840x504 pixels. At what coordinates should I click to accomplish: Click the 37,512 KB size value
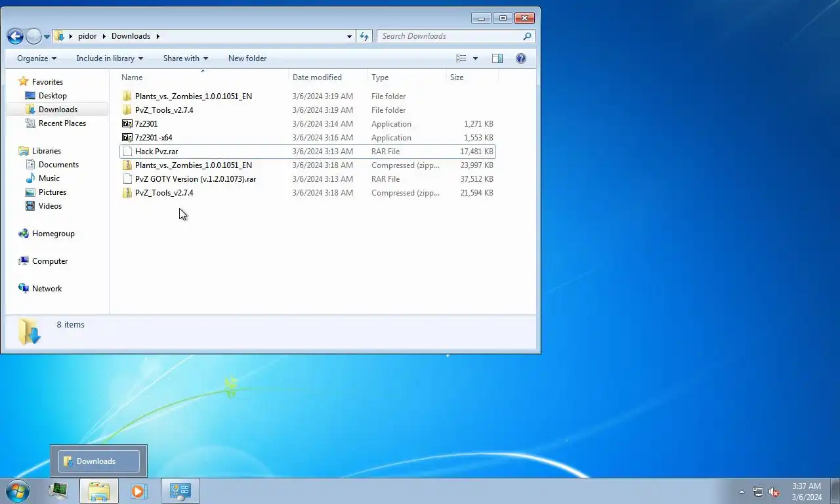coord(476,179)
